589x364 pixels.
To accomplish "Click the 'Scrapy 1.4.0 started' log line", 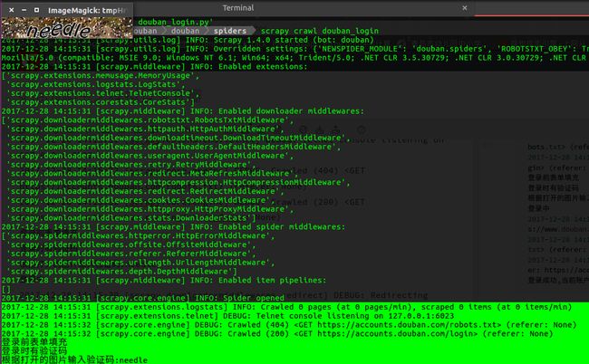I will click(188, 40).
